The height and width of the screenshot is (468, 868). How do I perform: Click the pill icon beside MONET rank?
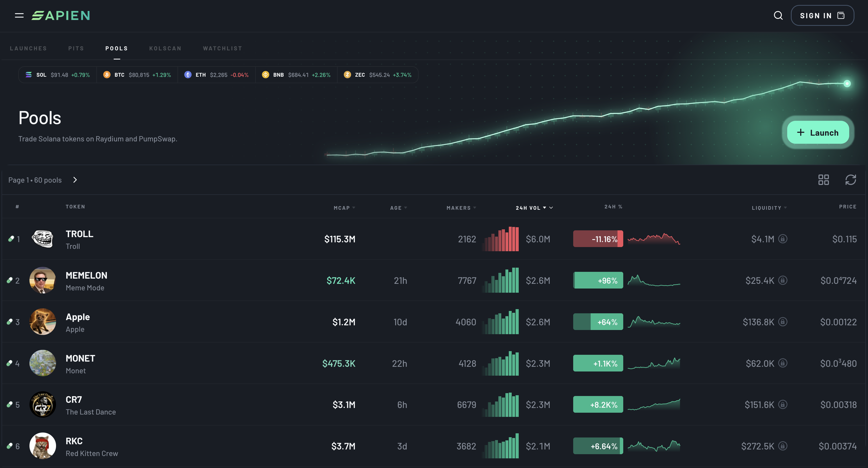[9, 363]
